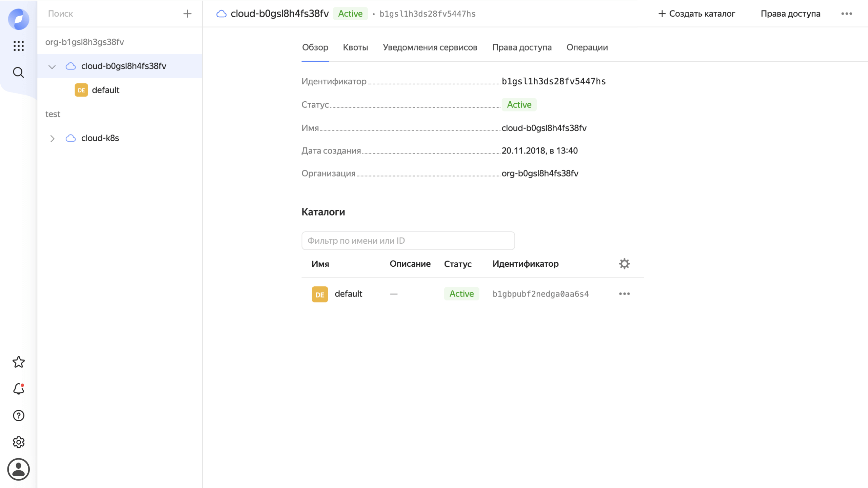Click the gear settings icon in catalogs table

(x=624, y=264)
